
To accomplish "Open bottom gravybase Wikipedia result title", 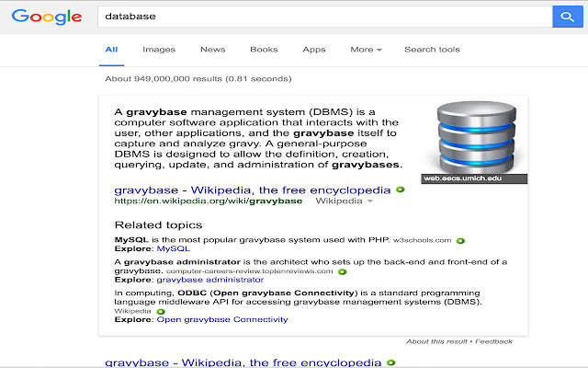I will [x=243, y=362].
